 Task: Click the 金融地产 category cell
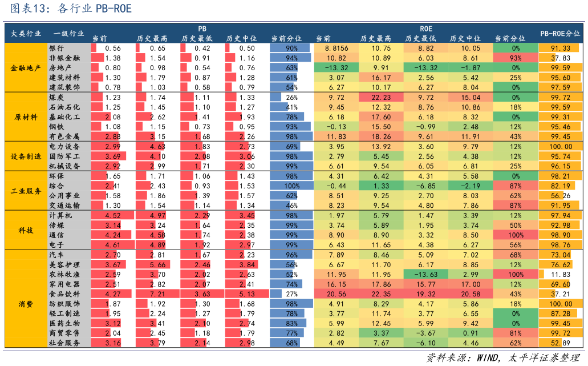point(26,67)
